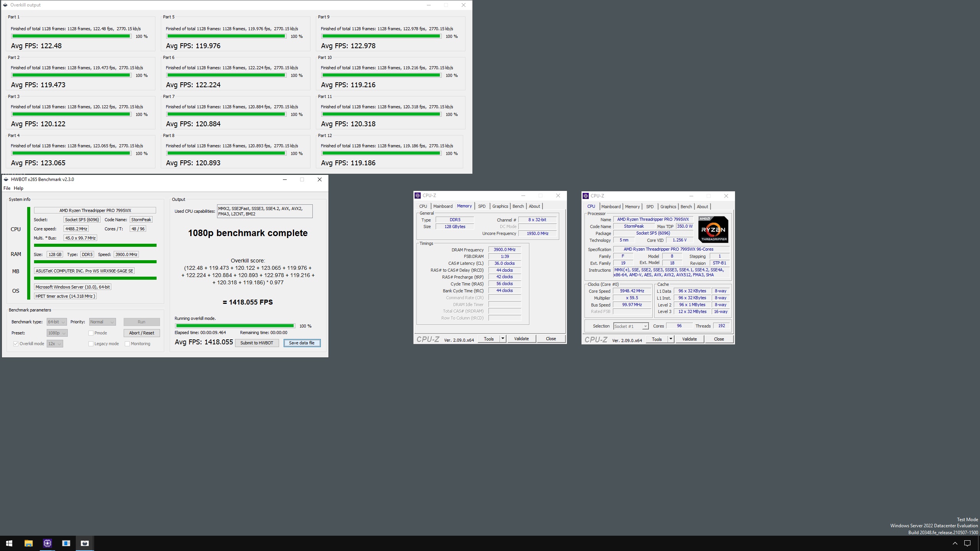
Task: Enable Monitoring checkbox
Action: 127,344
